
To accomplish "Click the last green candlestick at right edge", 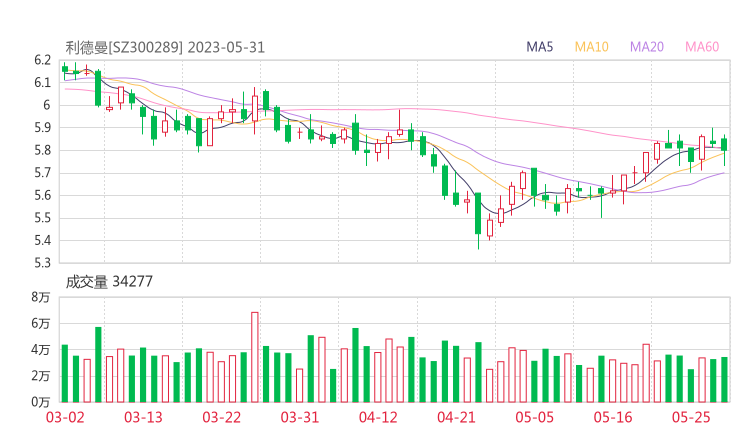I will coord(724,149).
